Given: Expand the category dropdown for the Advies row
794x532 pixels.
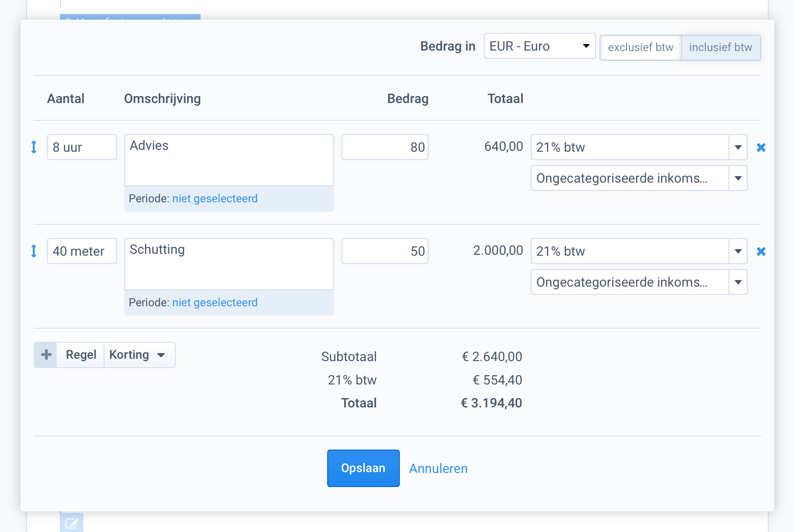Looking at the screenshot, I should [x=738, y=178].
